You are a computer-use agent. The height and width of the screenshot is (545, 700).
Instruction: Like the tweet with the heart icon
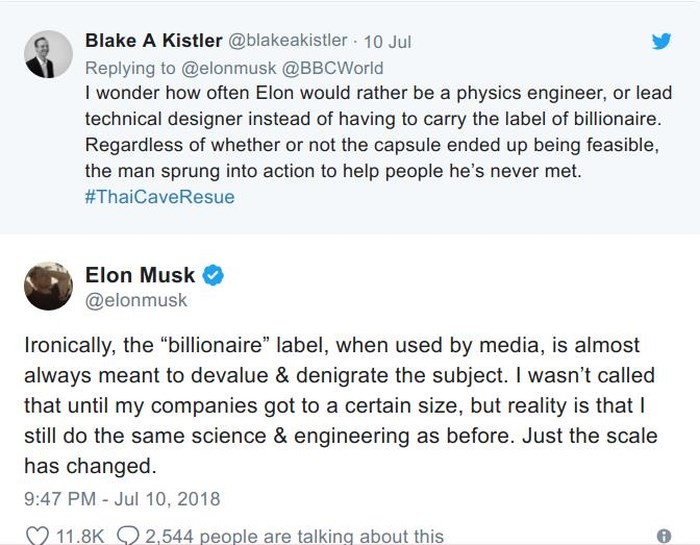coord(37,536)
